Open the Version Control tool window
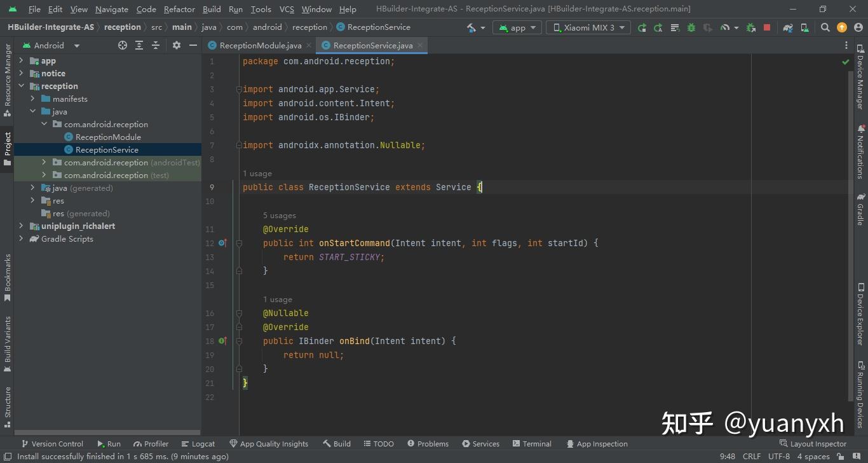Viewport: 868px width, 463px height. pos(52,444)
